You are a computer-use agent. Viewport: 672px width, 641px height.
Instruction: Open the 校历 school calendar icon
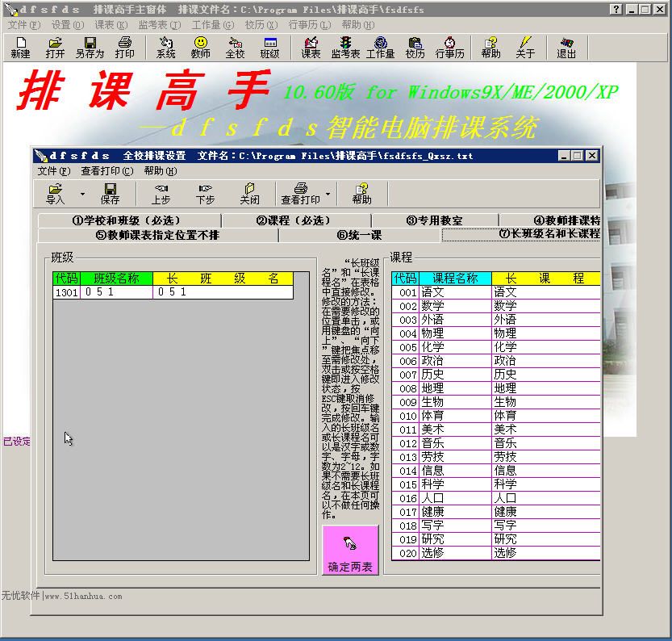[414, 47]
